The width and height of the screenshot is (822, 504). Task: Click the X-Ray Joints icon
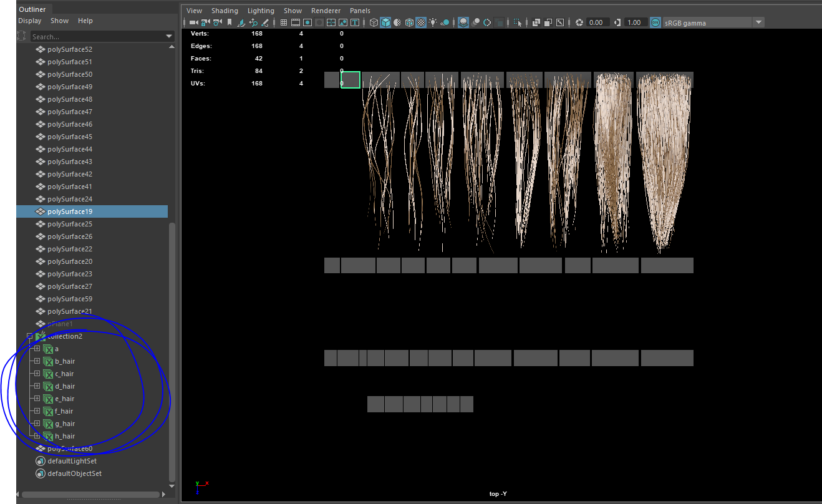coord(560,22)
